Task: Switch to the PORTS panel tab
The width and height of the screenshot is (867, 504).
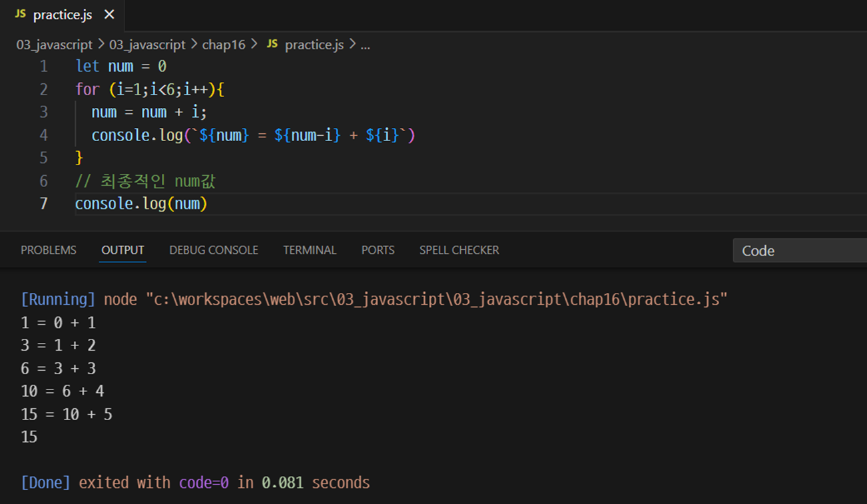Action: pos(378,250)
